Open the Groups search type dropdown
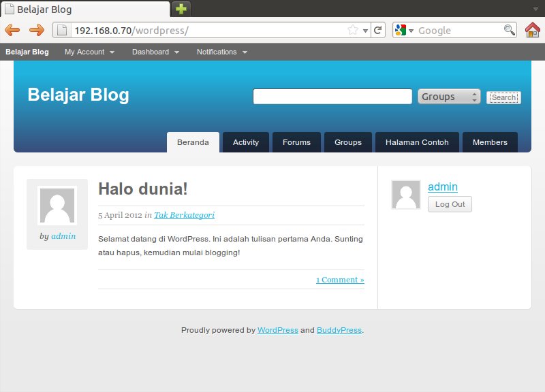The image size is (545, 392). point(449,97)
